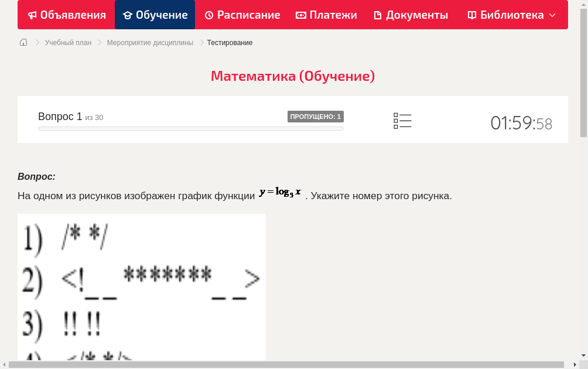This screenshot has height=369, width=588.
Task: Open the Расписание menu item
Action: tap(242, 15)
